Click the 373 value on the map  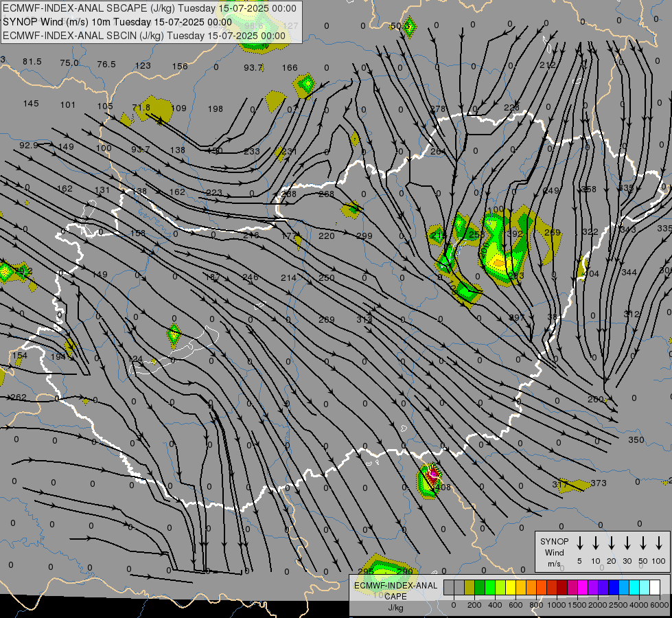click(x=599, y=483)
